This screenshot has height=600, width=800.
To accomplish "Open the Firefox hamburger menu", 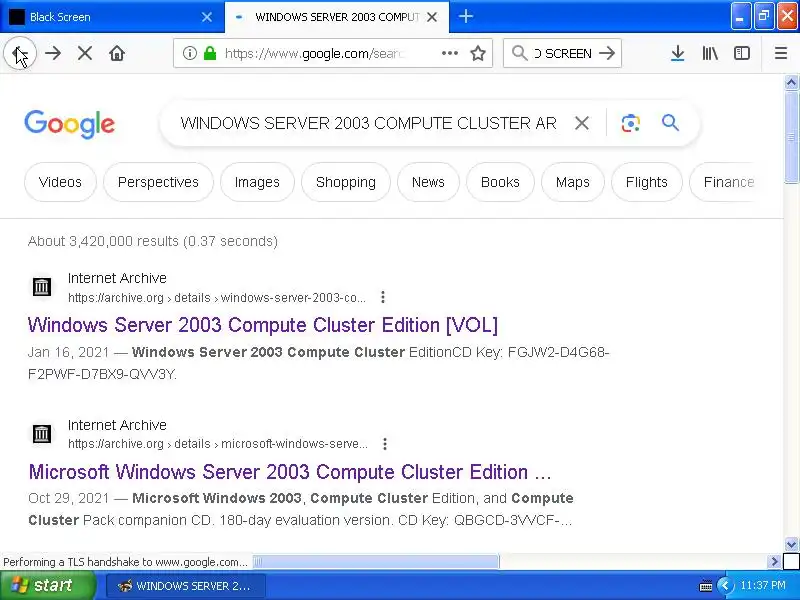I will [781, 53].
